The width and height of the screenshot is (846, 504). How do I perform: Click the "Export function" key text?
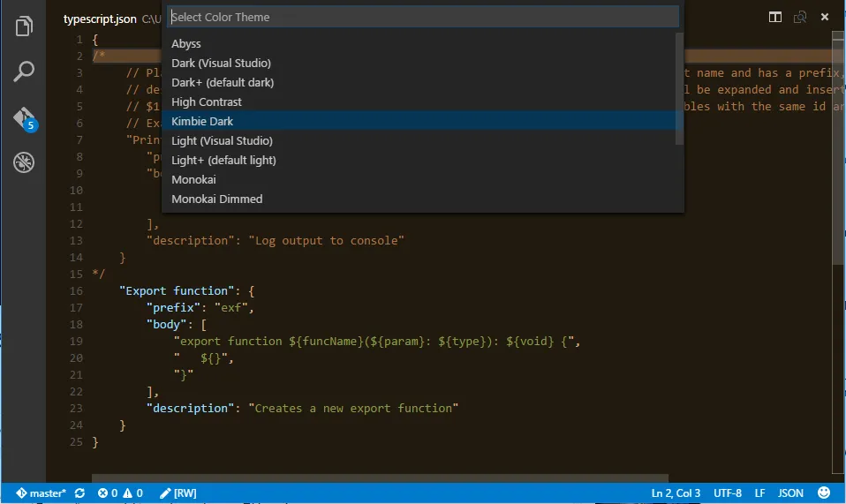[x=177, y=290]
